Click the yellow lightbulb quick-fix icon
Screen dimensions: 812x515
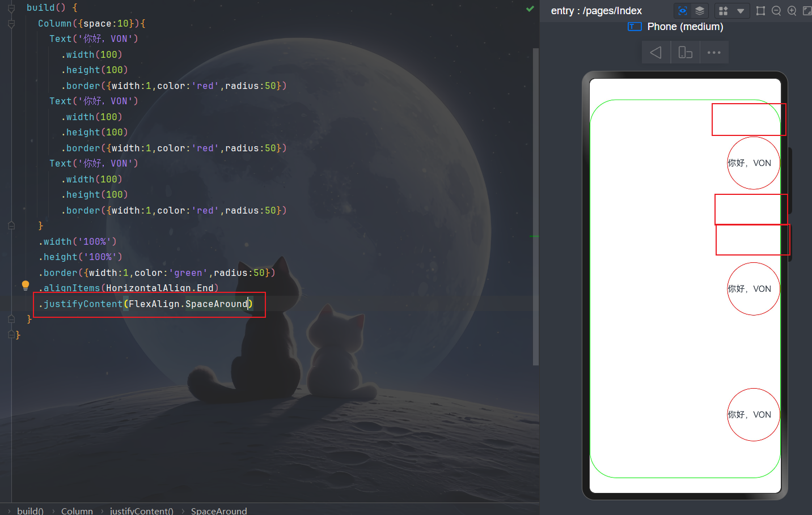coord(26,286)
